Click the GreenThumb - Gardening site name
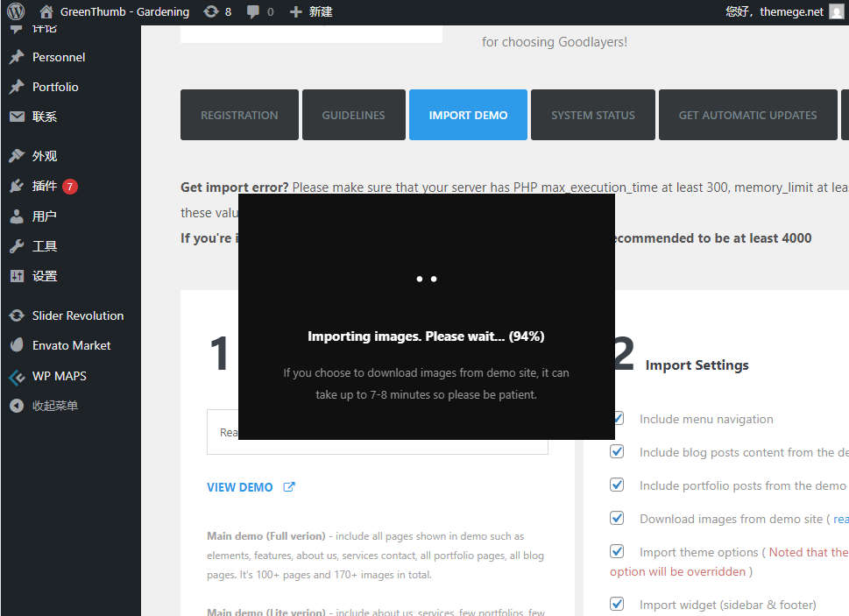The width and height of the screenshot is (849, 616). tap(124, 12)
